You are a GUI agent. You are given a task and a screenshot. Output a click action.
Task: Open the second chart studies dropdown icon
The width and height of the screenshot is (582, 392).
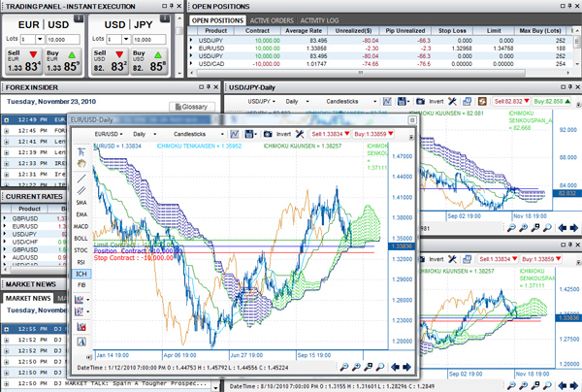tap(81, 311)
